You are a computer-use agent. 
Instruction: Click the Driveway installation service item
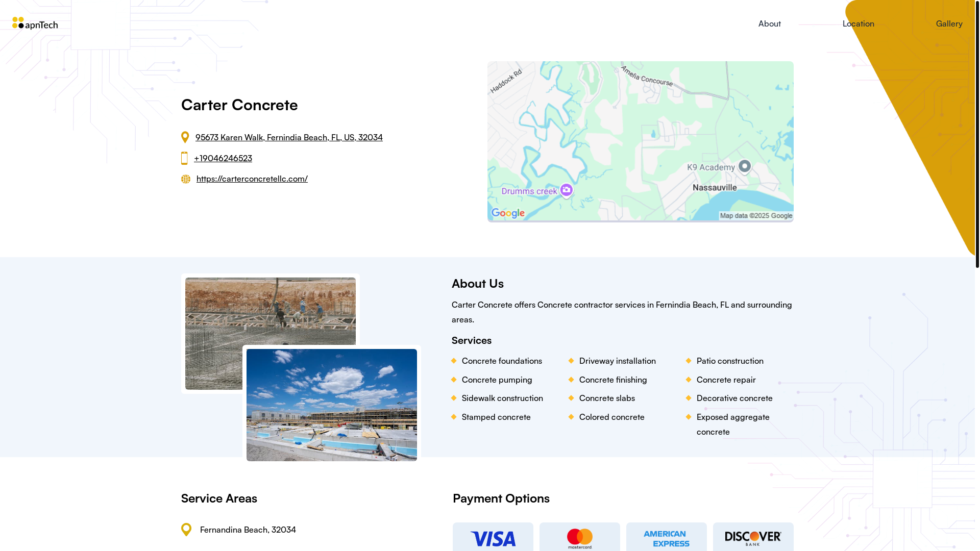pyautogui.click(x=618, y=361)
